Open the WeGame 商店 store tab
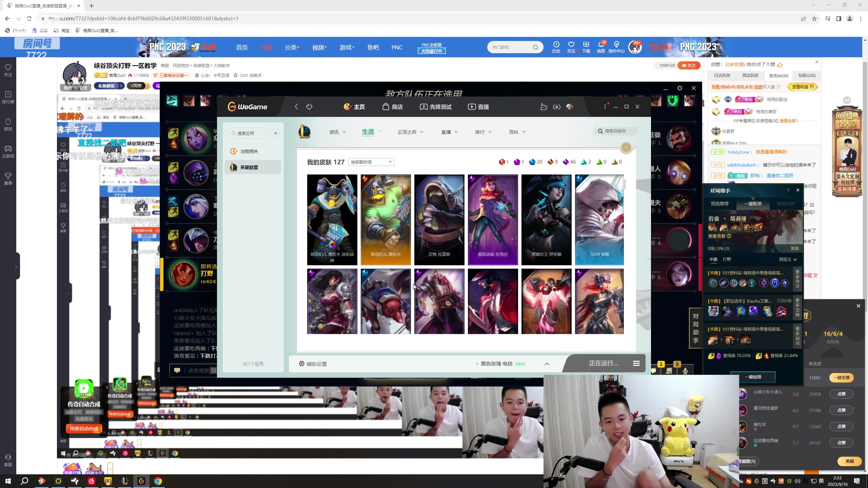This screenshot has height=488, width=868. click(393, 107)
